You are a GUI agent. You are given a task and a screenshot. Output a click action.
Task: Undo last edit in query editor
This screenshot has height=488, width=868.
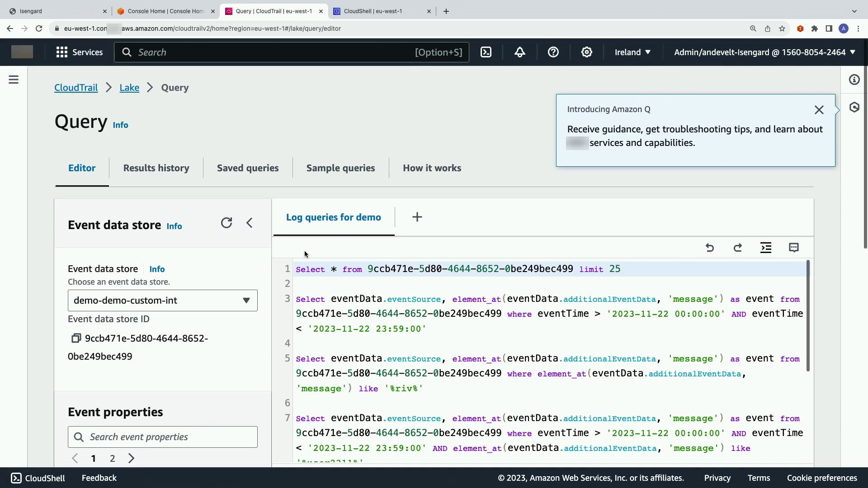point(710,248)
